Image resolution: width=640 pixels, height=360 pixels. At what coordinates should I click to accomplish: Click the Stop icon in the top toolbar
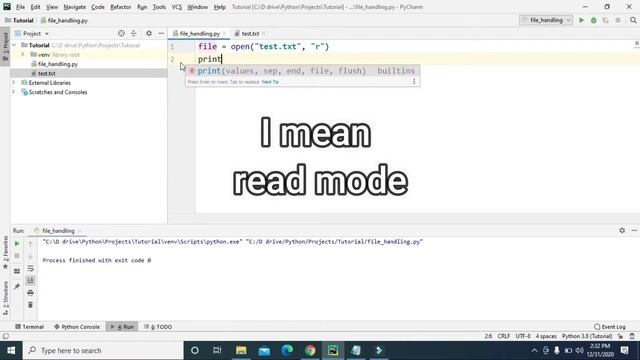pos(618,20)
